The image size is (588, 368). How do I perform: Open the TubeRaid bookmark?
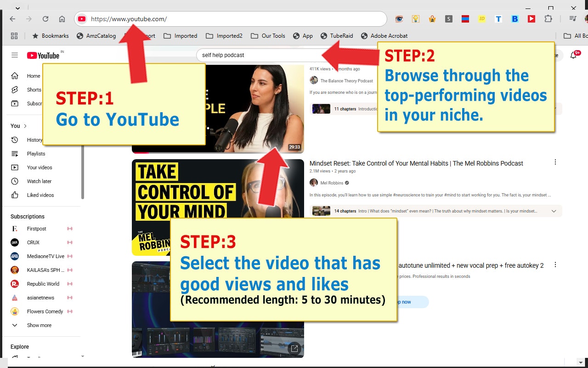tap(337, 36)
